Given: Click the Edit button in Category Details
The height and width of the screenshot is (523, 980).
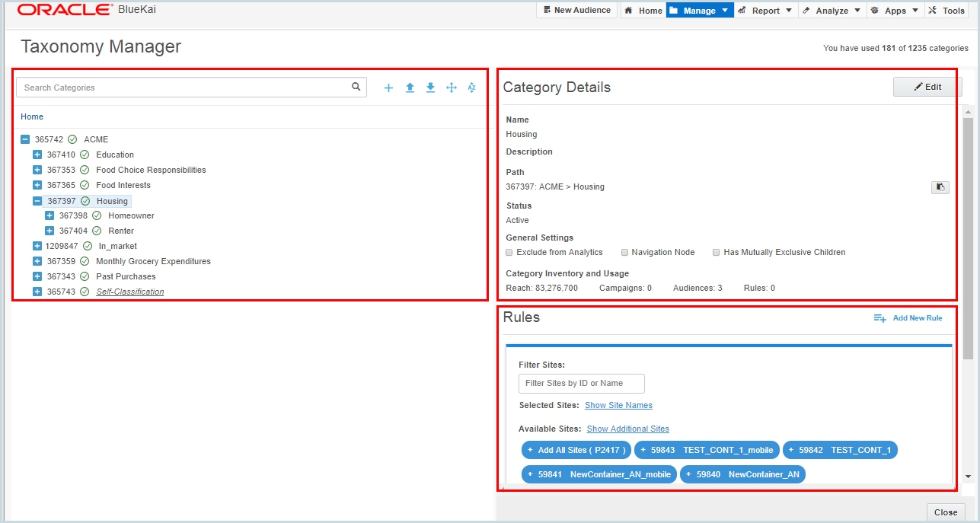Looking at the screenshot, I should [927, 87].
